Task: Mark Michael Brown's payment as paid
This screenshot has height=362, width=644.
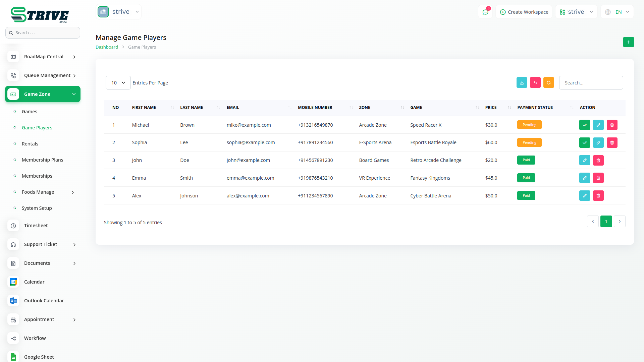Action: tap(585, 125)
